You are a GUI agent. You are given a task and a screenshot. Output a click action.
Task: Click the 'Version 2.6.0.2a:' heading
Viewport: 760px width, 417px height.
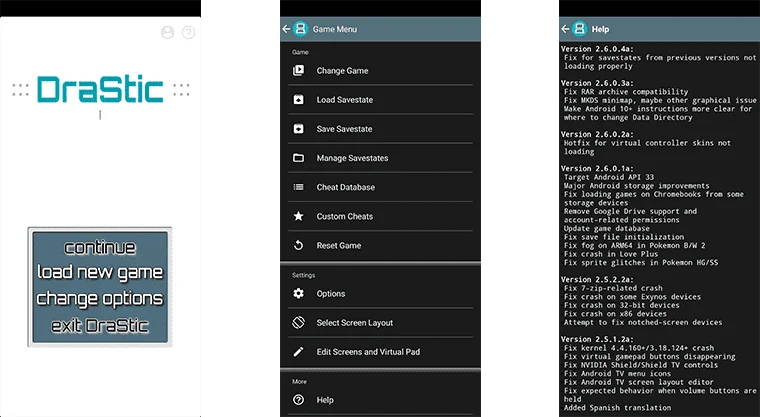[x=597, y=134]
